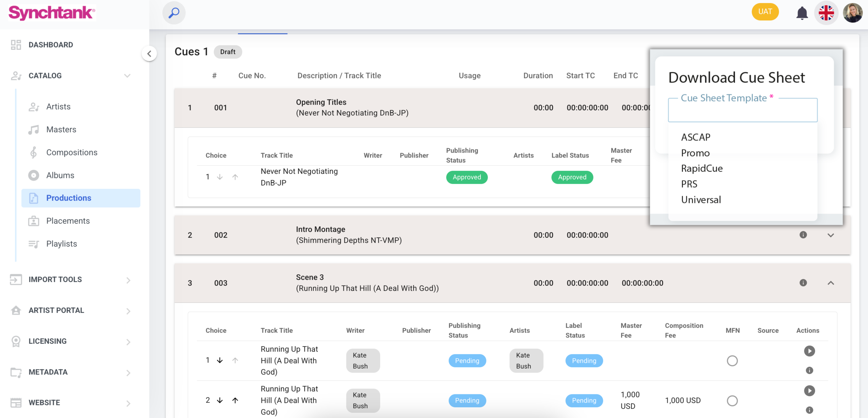868x418 pixels.
Task: Click the notification bell
Action: [802, 12]
